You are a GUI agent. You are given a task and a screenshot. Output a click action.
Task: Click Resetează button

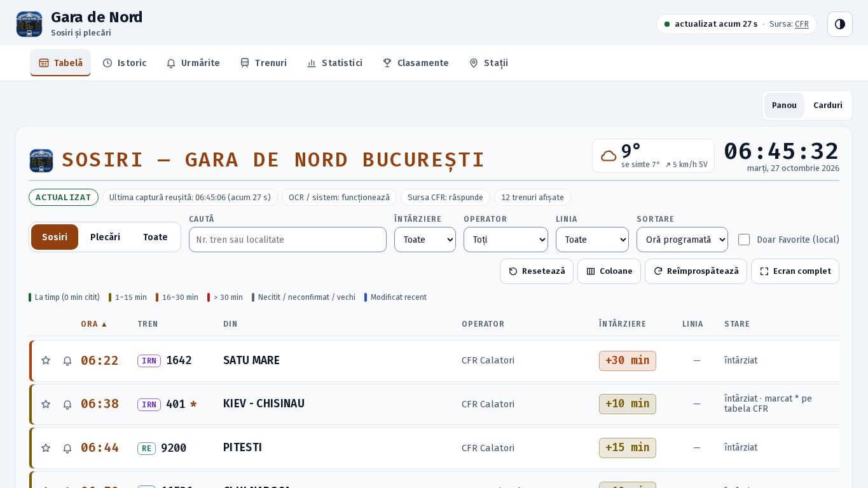(537, 271)
